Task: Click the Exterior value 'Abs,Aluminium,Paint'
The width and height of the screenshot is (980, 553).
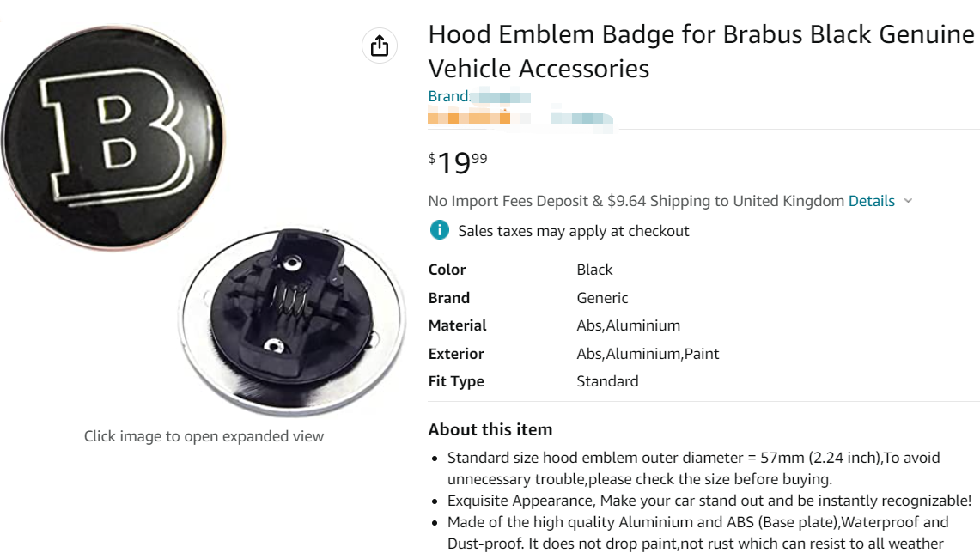Action: tap(648, 354)
